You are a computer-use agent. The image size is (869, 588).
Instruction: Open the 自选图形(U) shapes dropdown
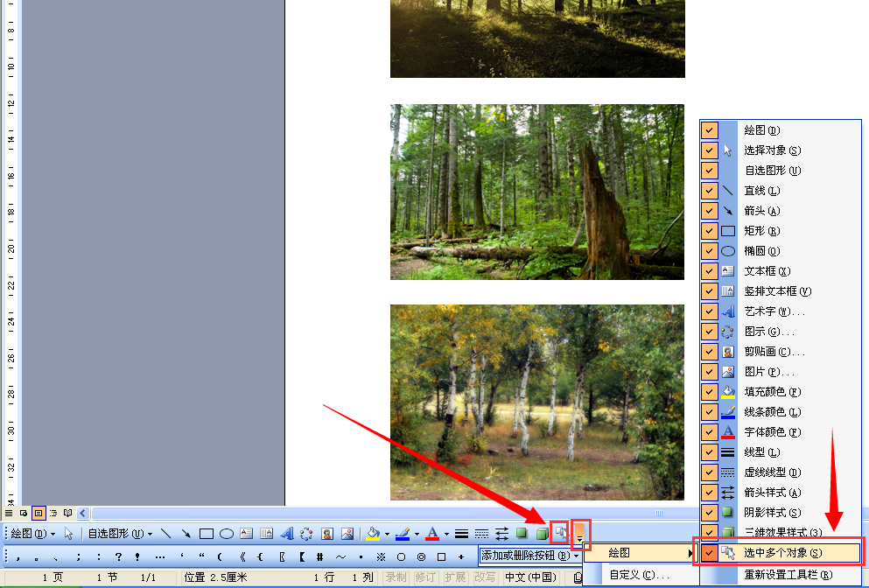[x=120, y=534]
